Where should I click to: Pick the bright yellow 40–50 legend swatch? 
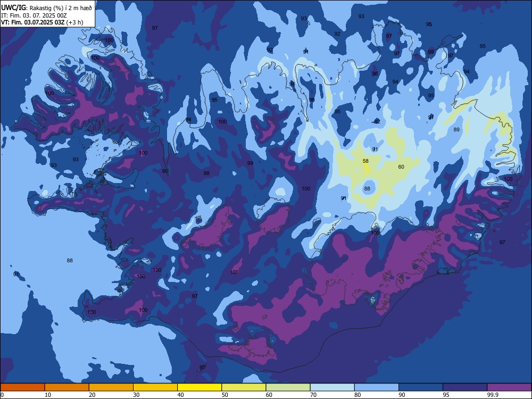point(199,387)
